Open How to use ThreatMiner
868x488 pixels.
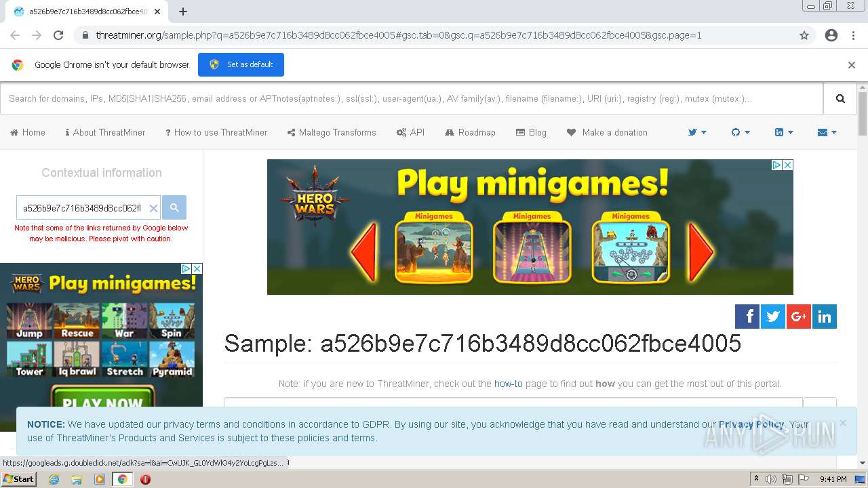coord(216,132)
